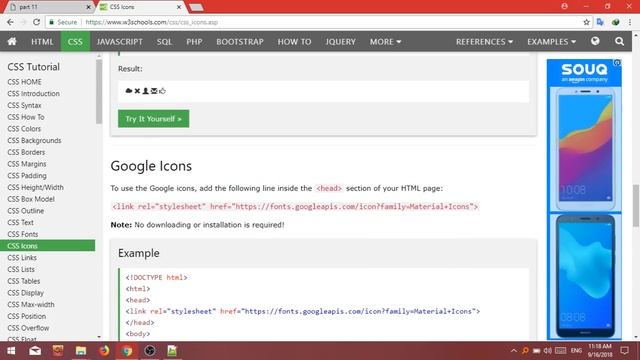Click the Try It Yourself button
Viewport: 640px width, 360px height.
[153, 119]
